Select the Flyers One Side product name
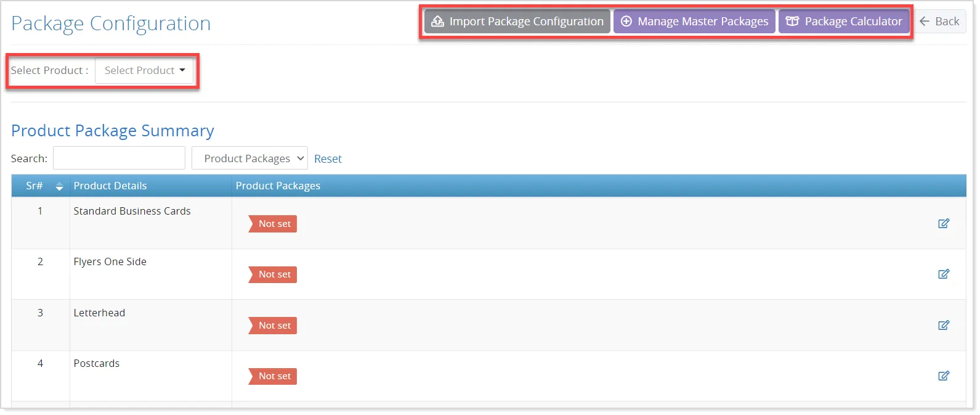 tap(110, 261)
